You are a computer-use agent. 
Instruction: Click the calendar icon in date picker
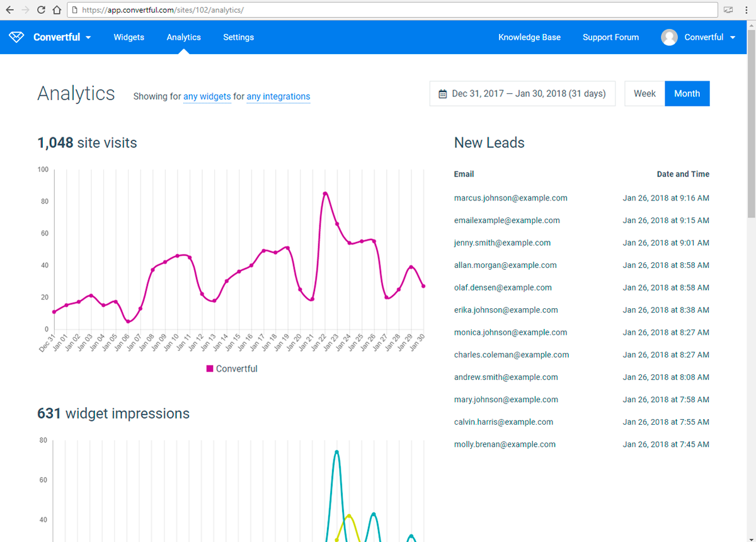[443, 94]
